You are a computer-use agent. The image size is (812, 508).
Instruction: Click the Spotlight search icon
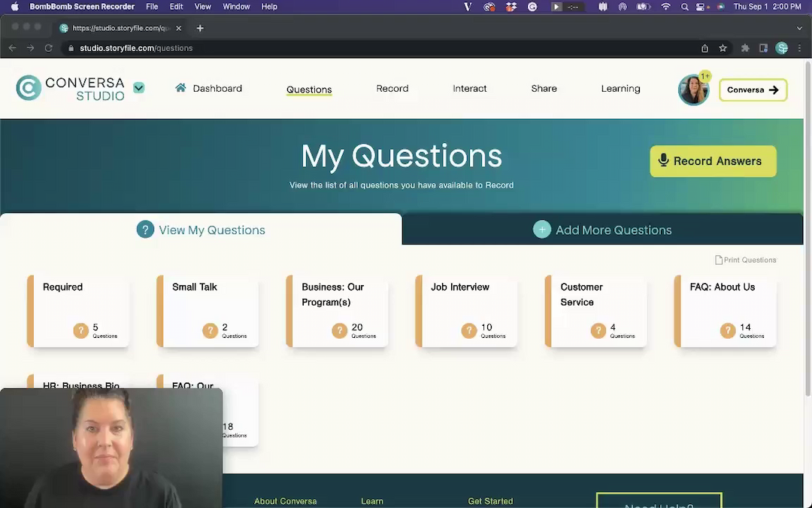tap(685, 7)
